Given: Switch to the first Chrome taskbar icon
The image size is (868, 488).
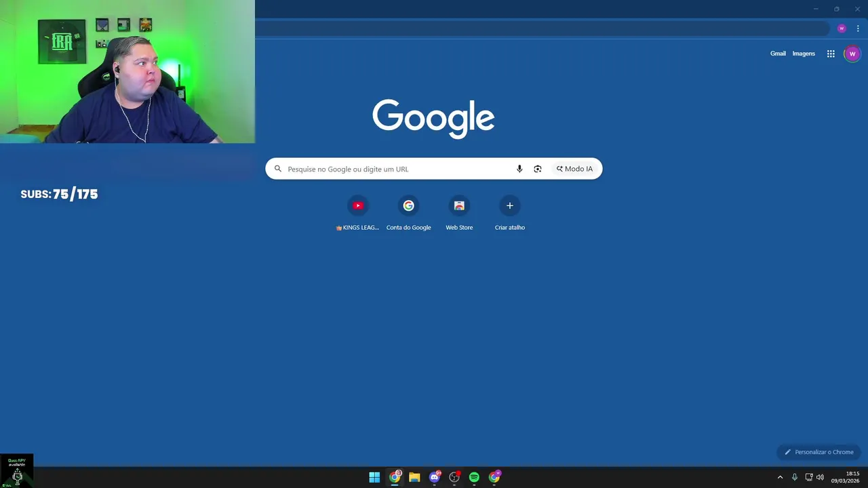Looking at the screenshot, I should tap(395, 477).
